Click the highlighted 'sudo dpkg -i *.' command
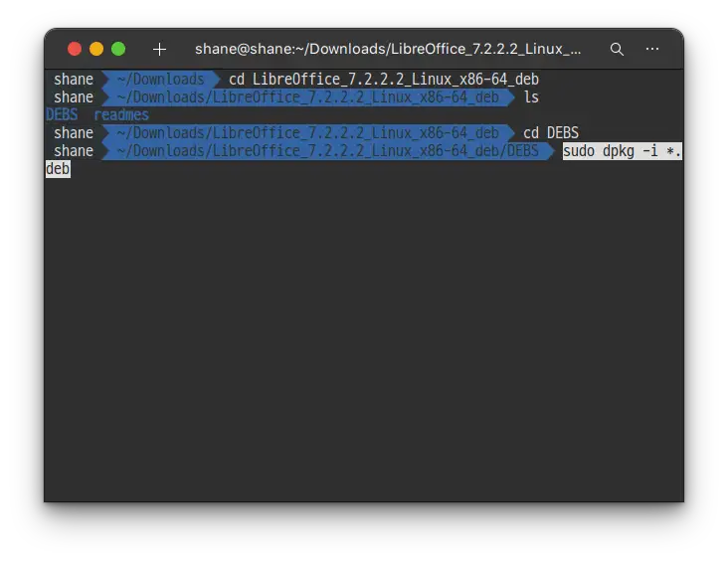Image resolution: width=728 pixels, height=562 pixels. coord(623,151)
